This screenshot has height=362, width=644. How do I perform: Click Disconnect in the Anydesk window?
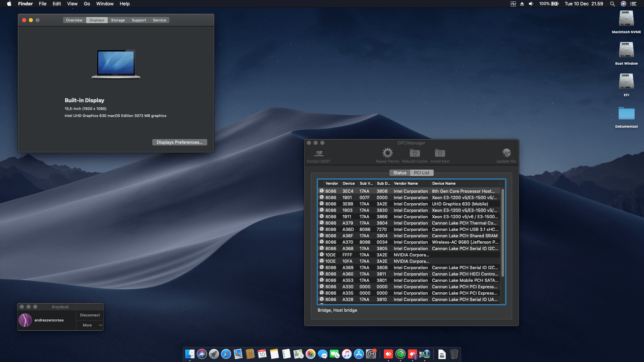90,315
